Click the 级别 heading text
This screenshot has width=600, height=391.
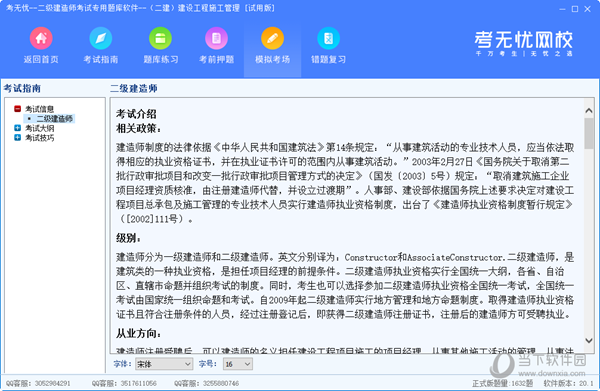click(x=129, y=238)
